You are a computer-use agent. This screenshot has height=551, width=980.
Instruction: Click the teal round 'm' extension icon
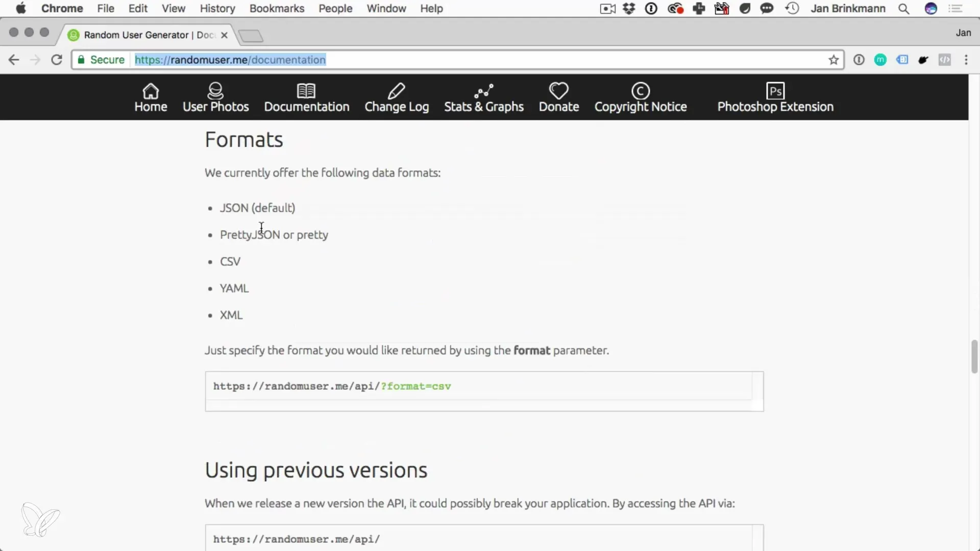(880, 60)
